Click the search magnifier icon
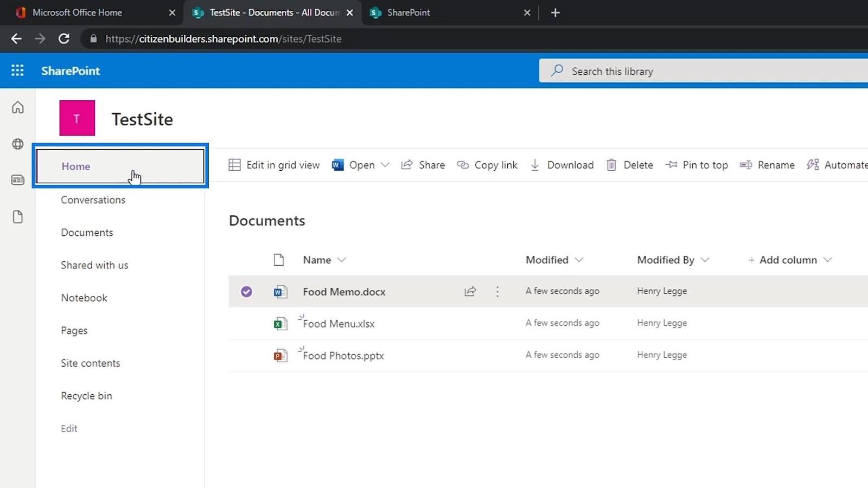868x488 pixels. pos(557,70)
